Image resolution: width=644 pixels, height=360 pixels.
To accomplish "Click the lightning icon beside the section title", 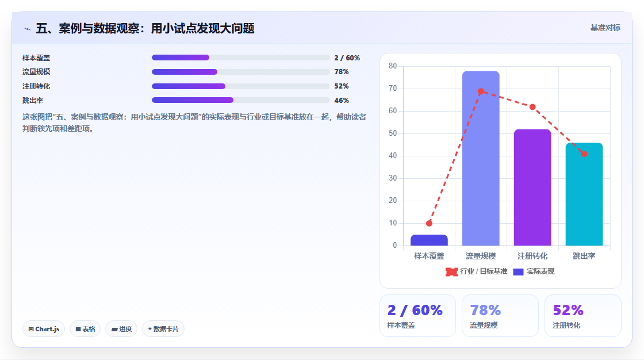I will click(27, 29).
